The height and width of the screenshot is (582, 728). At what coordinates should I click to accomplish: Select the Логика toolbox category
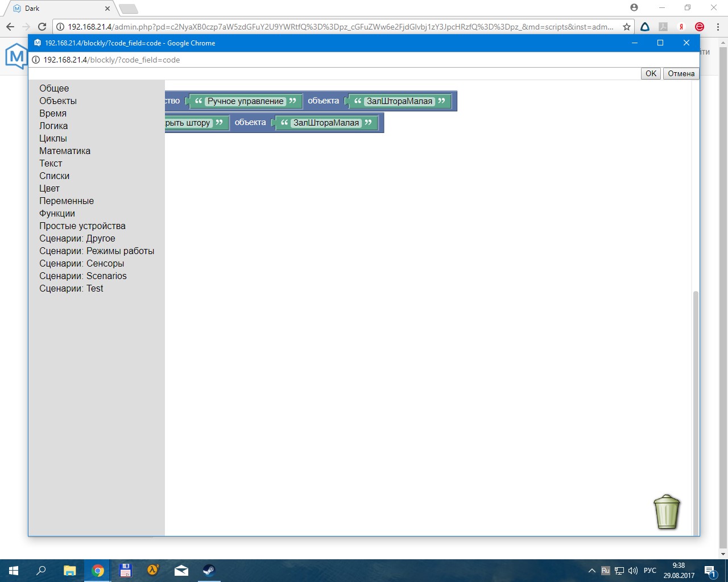click(x=53, y=126)
